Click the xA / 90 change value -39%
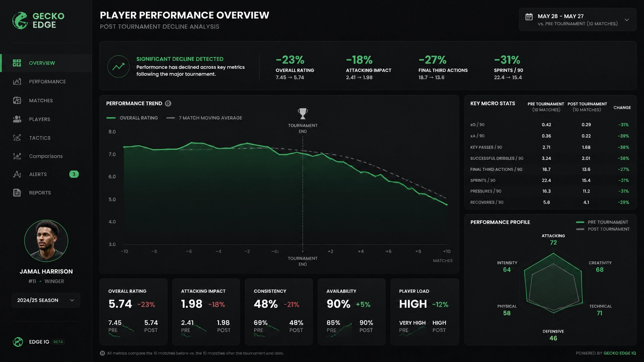 (623, 136)
